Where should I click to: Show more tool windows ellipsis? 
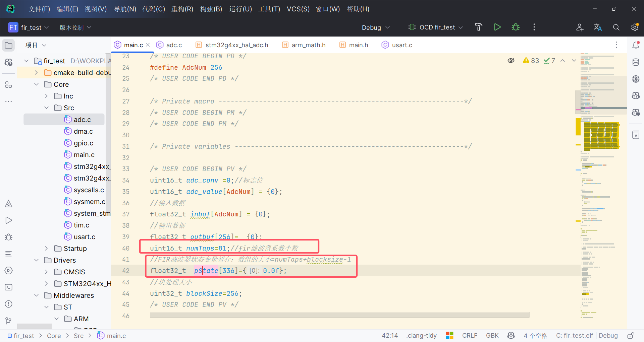pos(9,101)
